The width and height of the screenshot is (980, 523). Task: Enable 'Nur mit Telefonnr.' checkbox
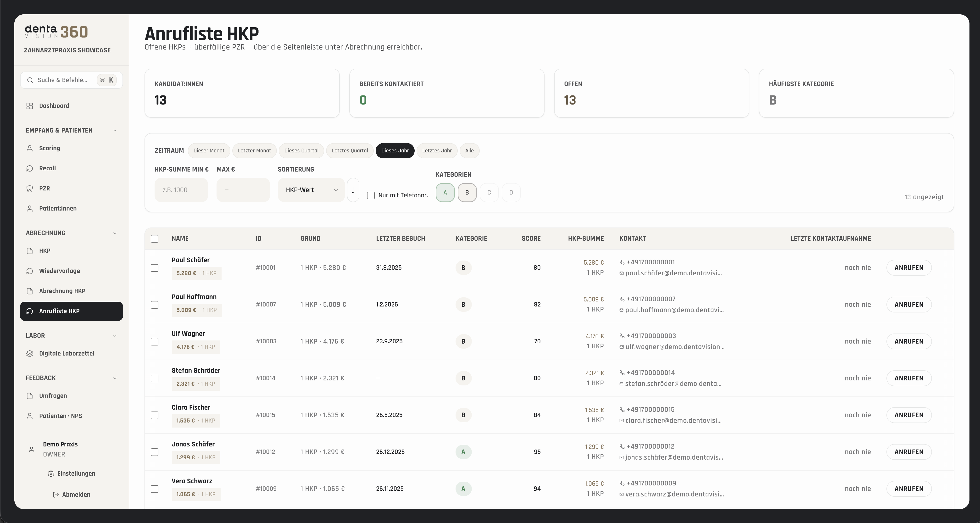(371, 195)
